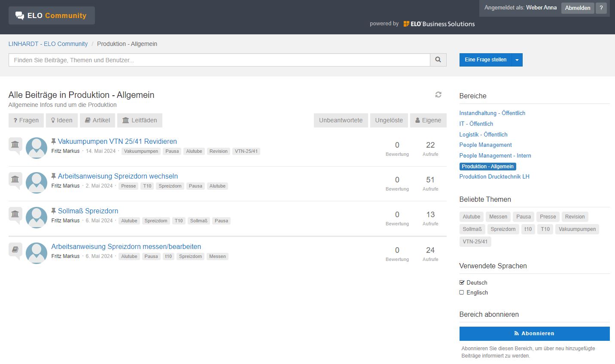Click the search magnifier icon button
Screen dimensions: 615x364
coord(438,60)
